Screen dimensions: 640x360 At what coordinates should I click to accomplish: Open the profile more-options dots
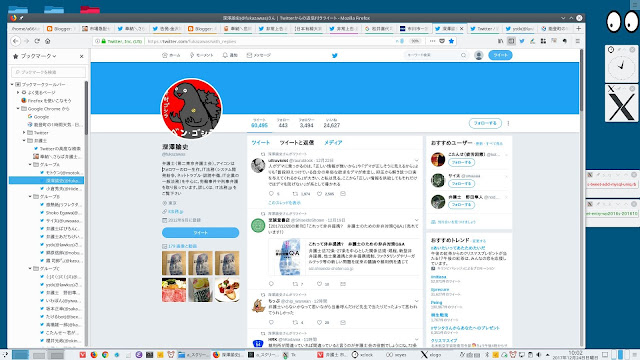[x=508, y=123]
